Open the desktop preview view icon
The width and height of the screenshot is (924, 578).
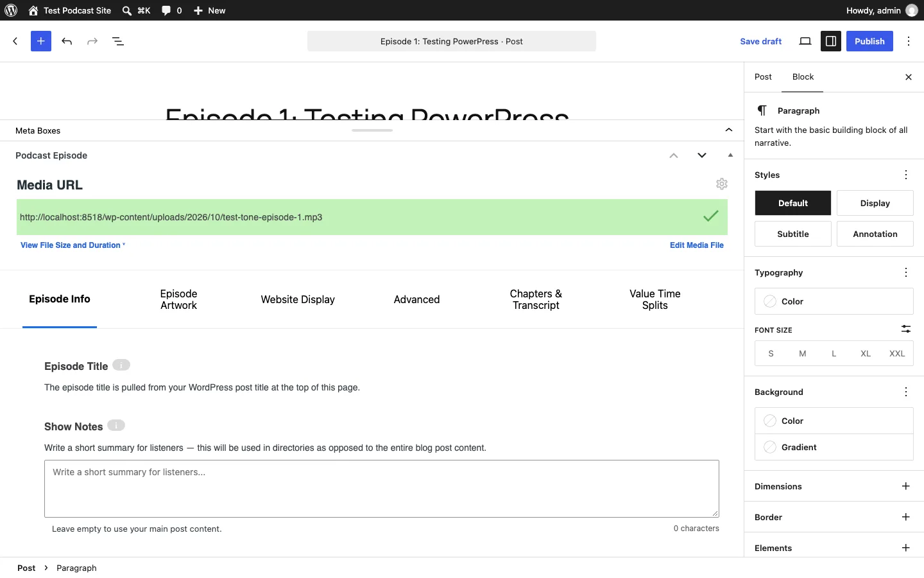805,41
